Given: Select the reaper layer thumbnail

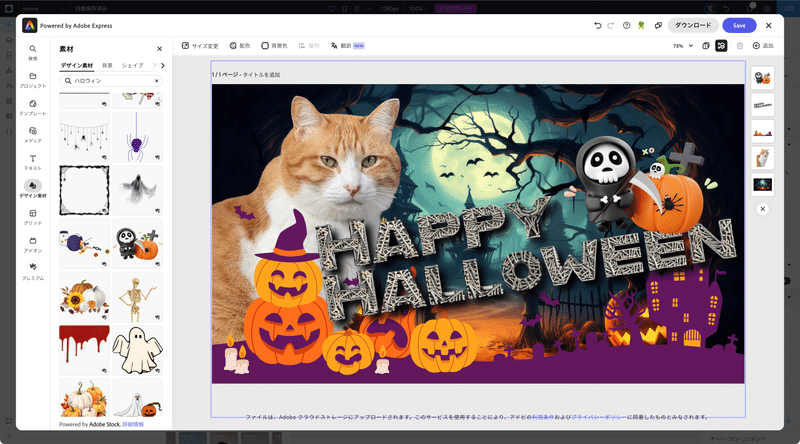Looking at the screenshot, I should pyautogui.click(x=762, y=78).
